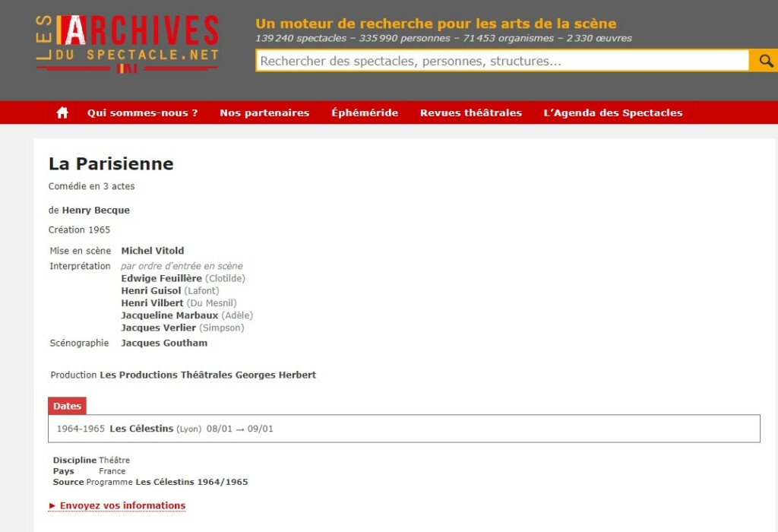The image size is (778, 532).
Task: Click the "Envoyez vos informations" link
Action: point(122,505)
